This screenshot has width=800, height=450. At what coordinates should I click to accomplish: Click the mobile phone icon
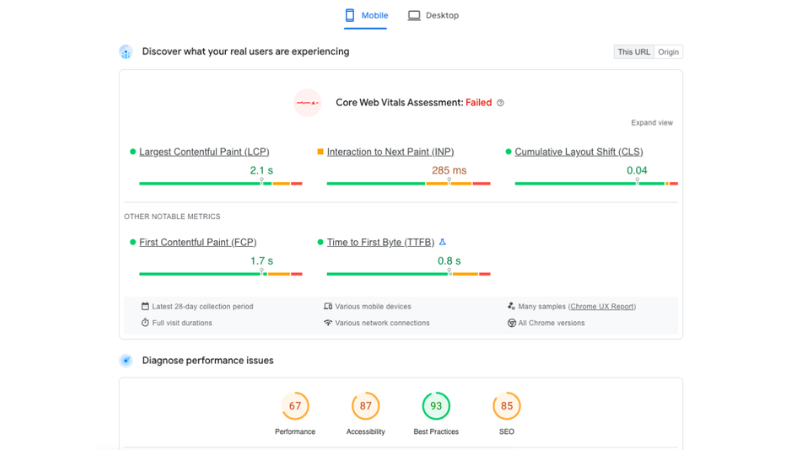[350, 16]
